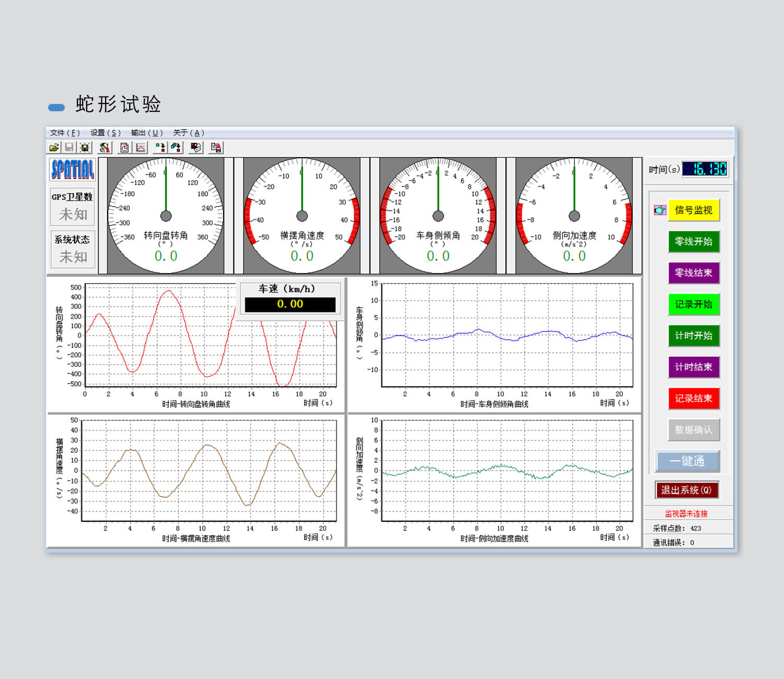Click the export to disk toolbar icon

click(x=216, y=148)
